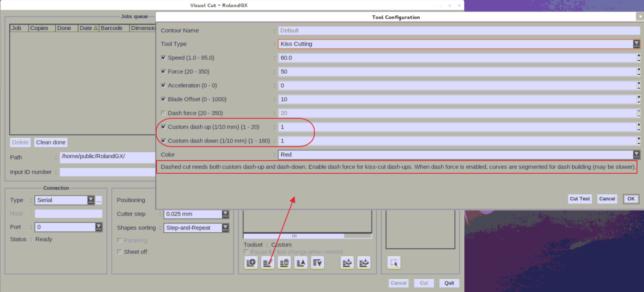The width and height of the screenshot is (644, 292).
Task: Sort jobs by Date column header
Action: pos(89,28)
